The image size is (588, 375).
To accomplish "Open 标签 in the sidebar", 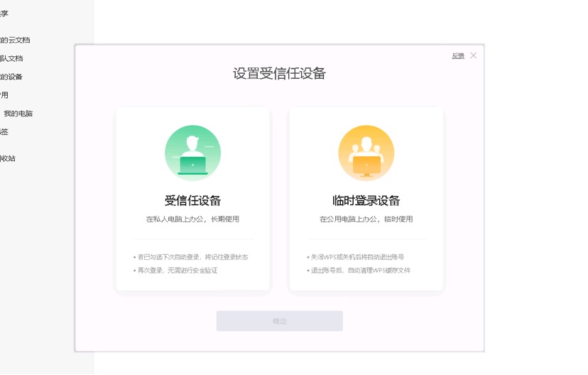I will point(4,132).
